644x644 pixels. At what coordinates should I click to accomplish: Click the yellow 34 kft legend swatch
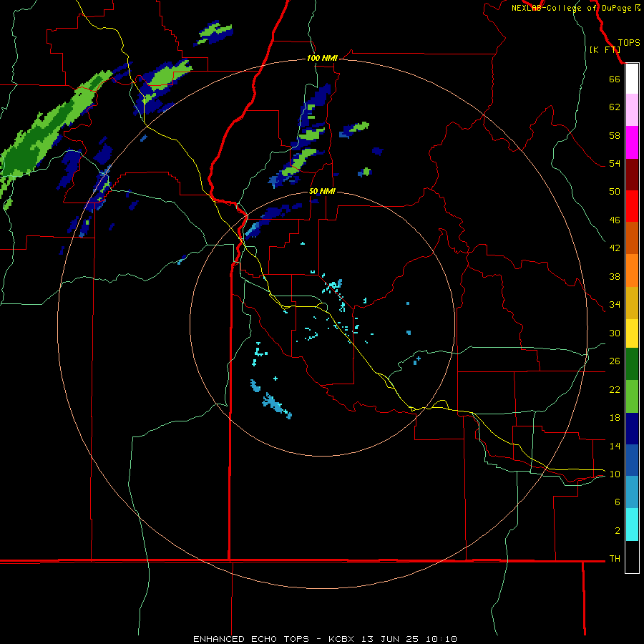coord(632,333)
